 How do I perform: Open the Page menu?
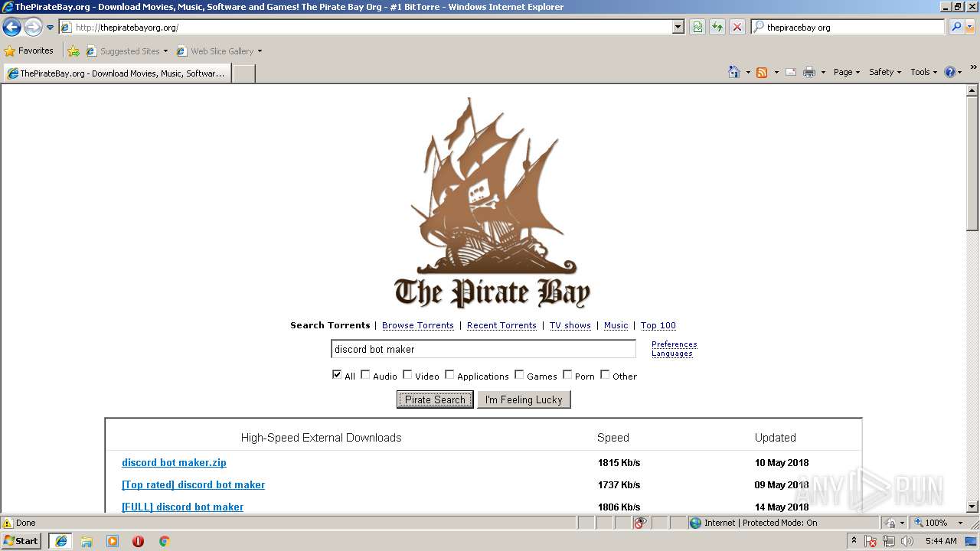coord(846,72)
